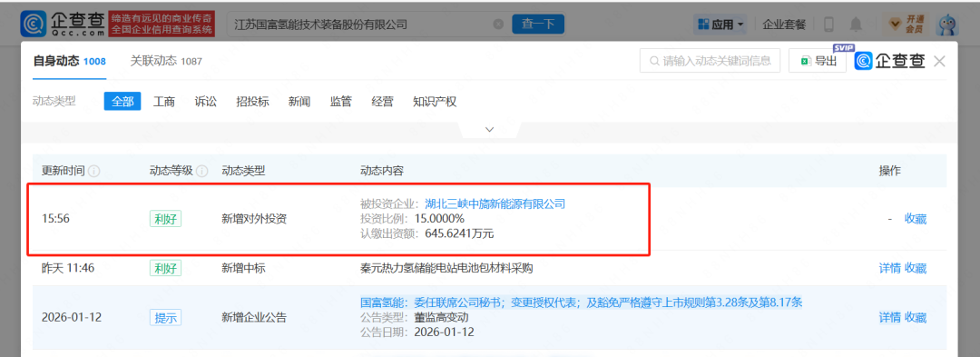Click the Qcc.com logo in header

pyautogui.click(x=63, y=24)
